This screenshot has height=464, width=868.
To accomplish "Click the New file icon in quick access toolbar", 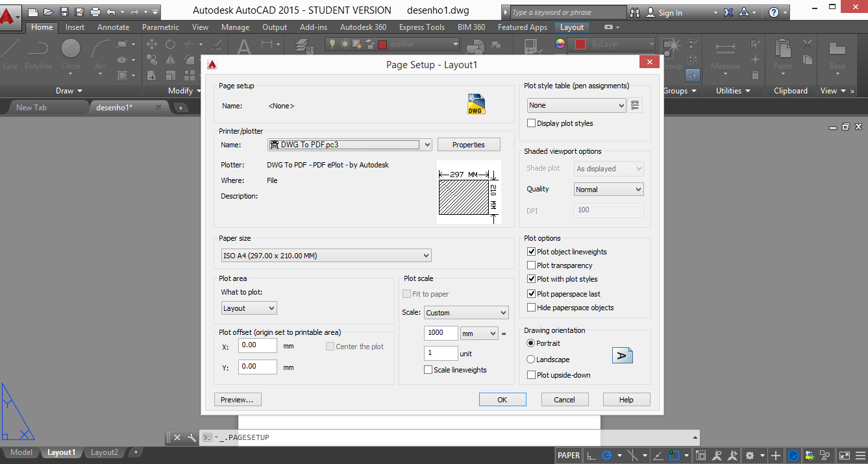I will [x=33, y=12].
